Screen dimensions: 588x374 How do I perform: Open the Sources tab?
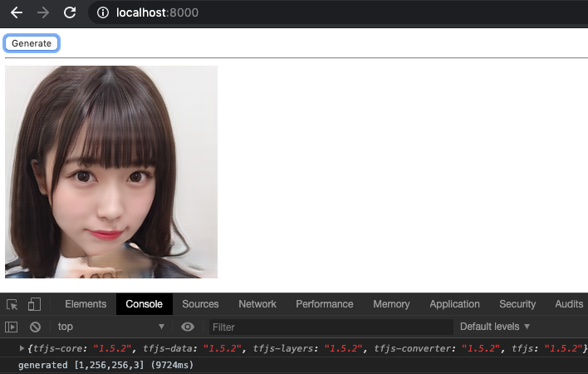[x=200, y=304]
